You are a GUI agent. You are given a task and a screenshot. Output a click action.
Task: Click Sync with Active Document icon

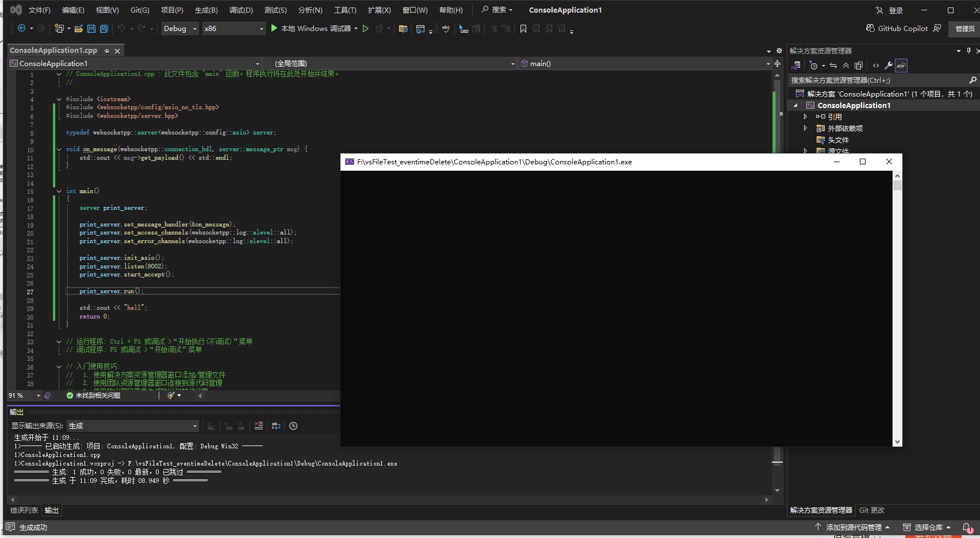(x=833, y=66)
